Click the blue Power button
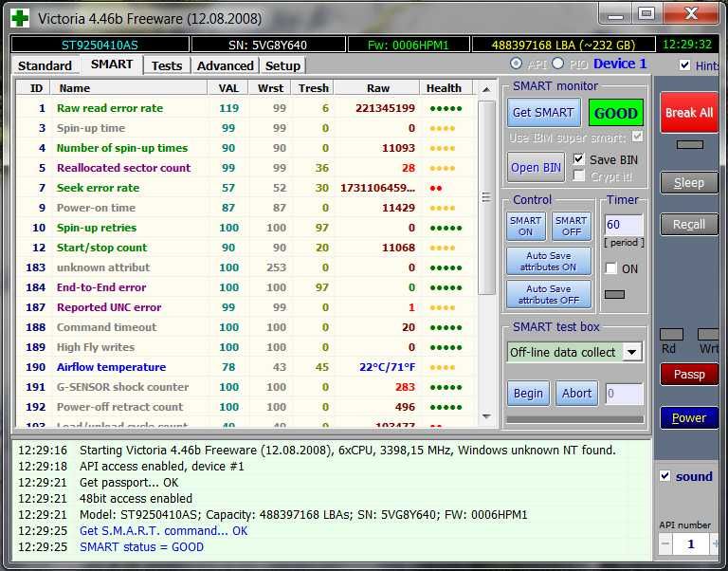This screenshot has height=571, width=728. (x=689, y=417)
